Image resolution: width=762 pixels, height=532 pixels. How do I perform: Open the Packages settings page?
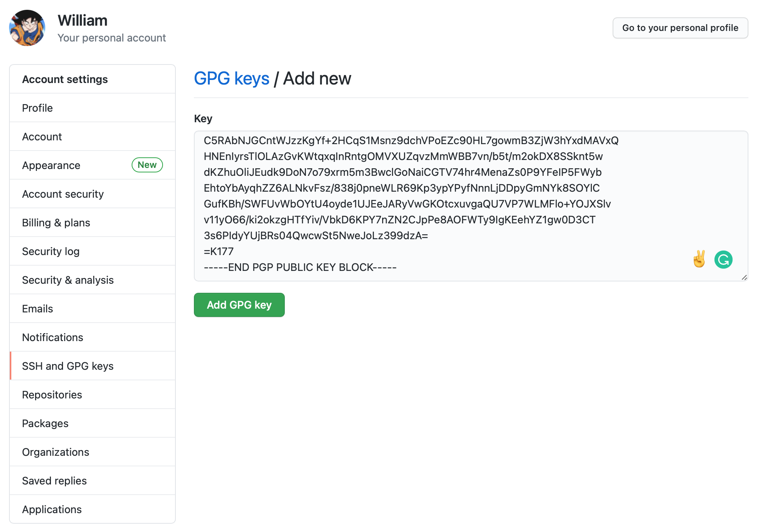tap(45, 423)
